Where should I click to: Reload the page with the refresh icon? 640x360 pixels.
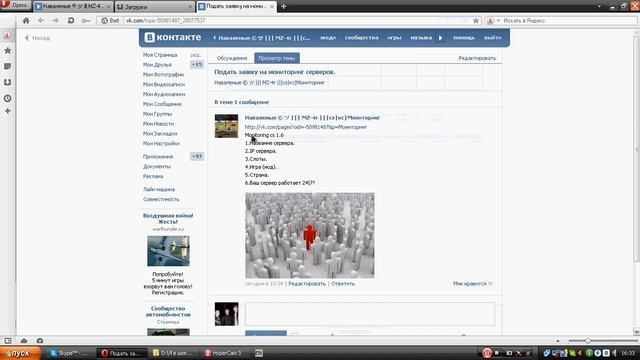point(71,20)
